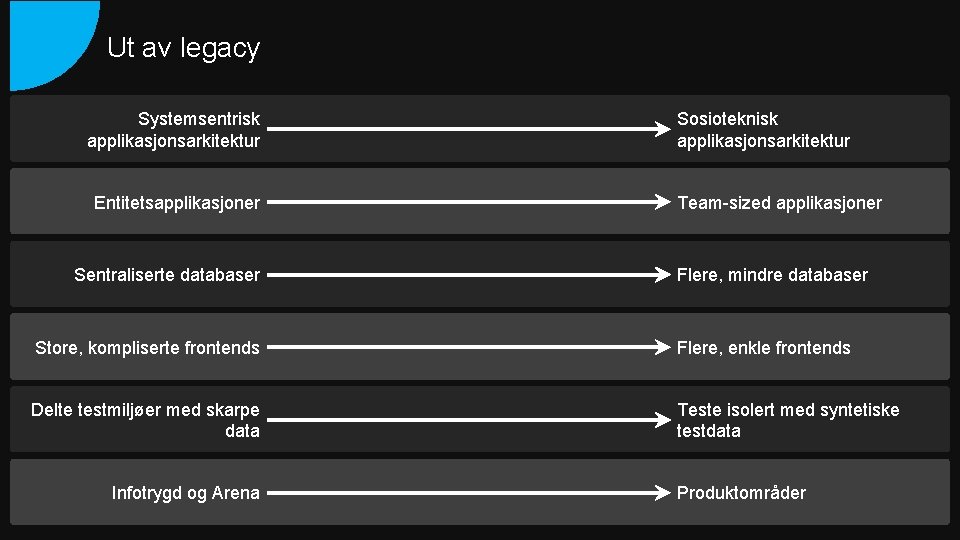Click the "Ut av legacy" slide title

[183, 48]
